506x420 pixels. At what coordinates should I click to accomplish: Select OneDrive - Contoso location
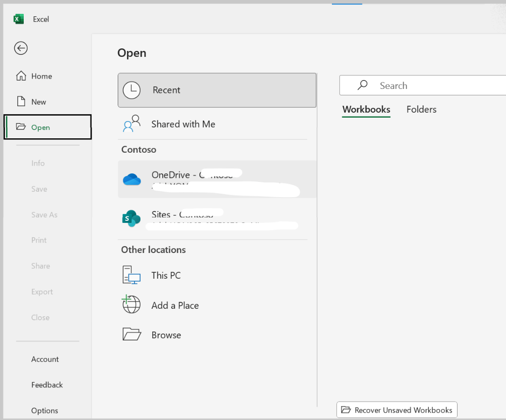(x=217, y=179)
